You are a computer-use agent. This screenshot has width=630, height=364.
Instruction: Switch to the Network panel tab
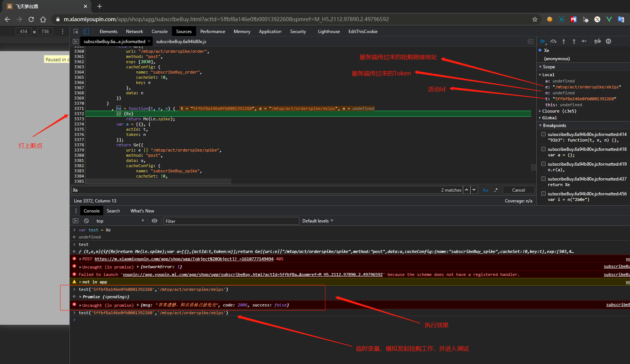pos(134,32)
